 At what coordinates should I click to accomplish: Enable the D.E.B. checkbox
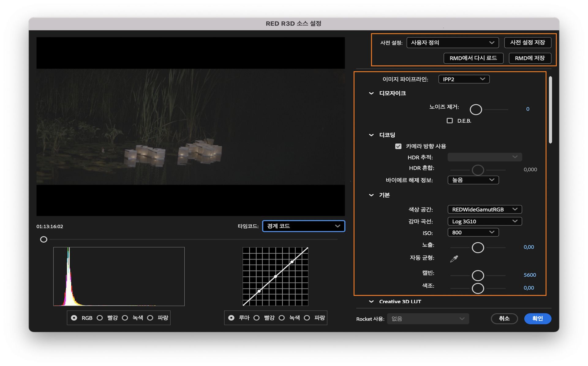(450, 121)
